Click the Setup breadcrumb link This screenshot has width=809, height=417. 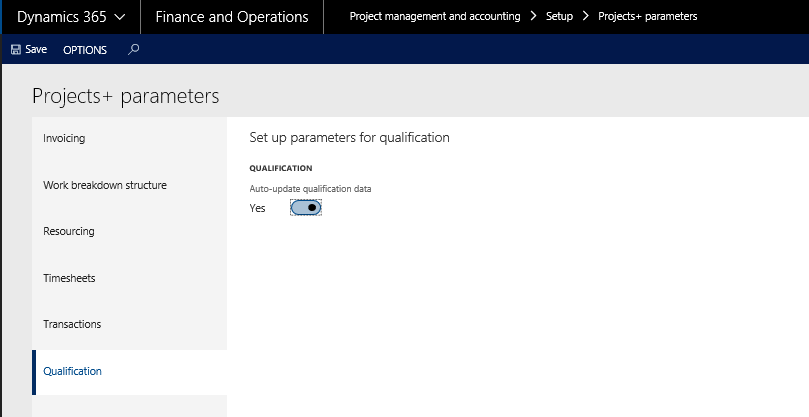click(559, 17)
